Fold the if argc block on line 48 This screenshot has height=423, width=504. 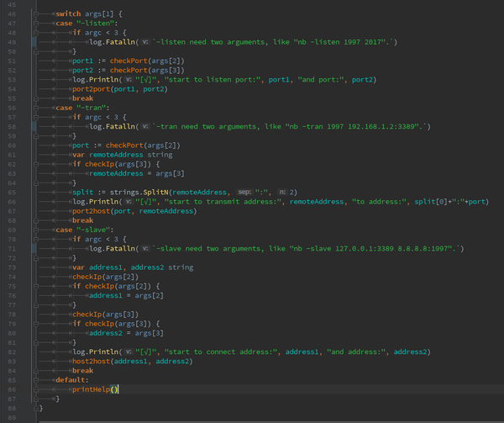point(36,33)
